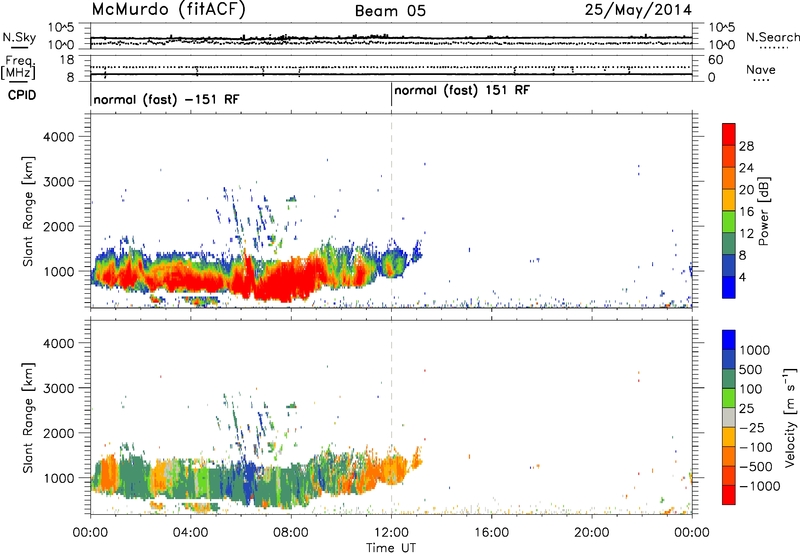
Task: Click the Slant Range [km] label of the velocity panel
Action: (x=29, y=417)
